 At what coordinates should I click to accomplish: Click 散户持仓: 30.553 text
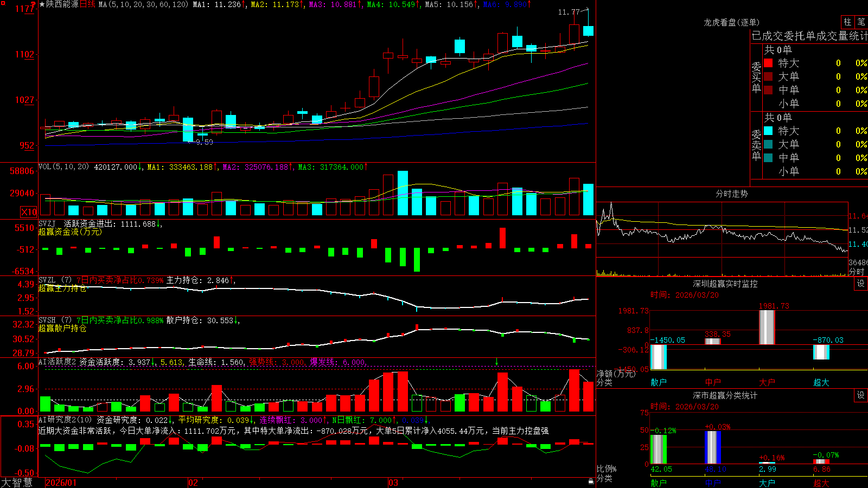[200, 320]
